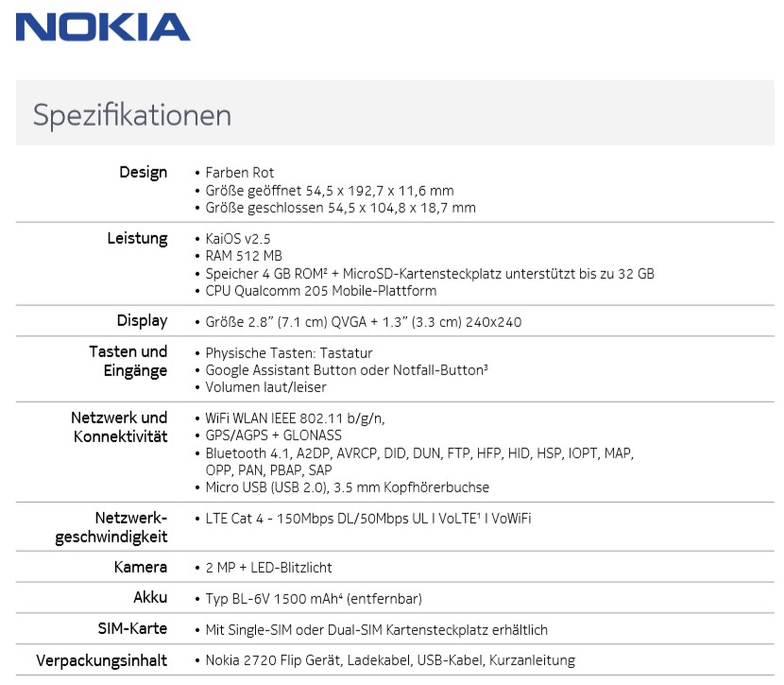Viewport: 784px width, 685px height.
Task: Click the 2 MP + LED-Blitzlicht text
Action: 268,568
